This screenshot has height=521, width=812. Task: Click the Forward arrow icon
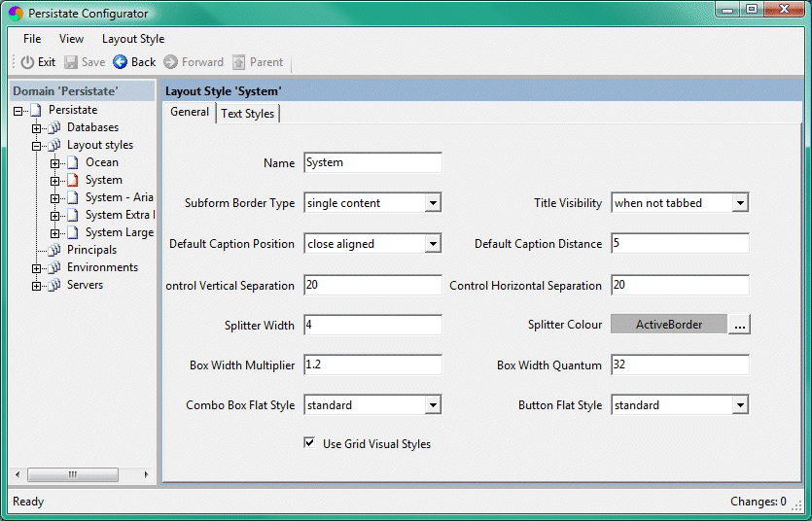[x=170, y=62]
